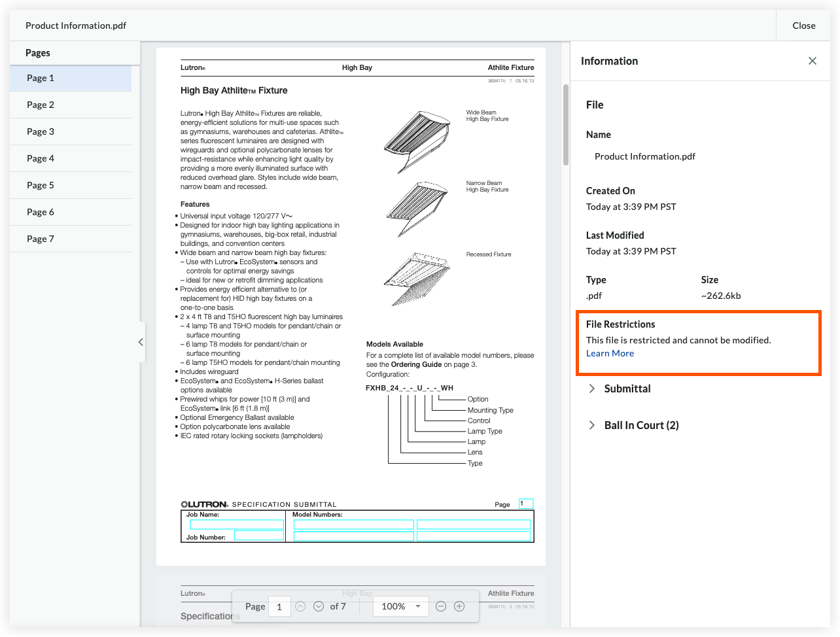The height and width of the screenshot is (637, 840).
Task: Click the Wide Beam fixture illustration
Action: 417,141
